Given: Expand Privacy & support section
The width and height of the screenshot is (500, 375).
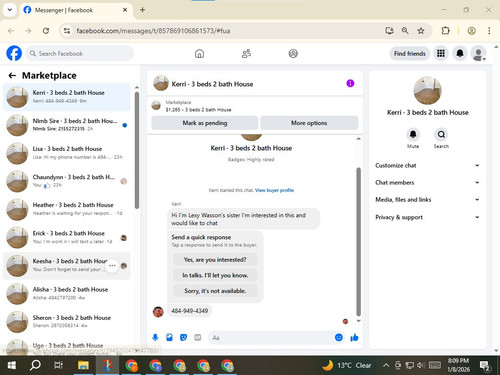Looking at the screenshot, I should coord(427,217).
